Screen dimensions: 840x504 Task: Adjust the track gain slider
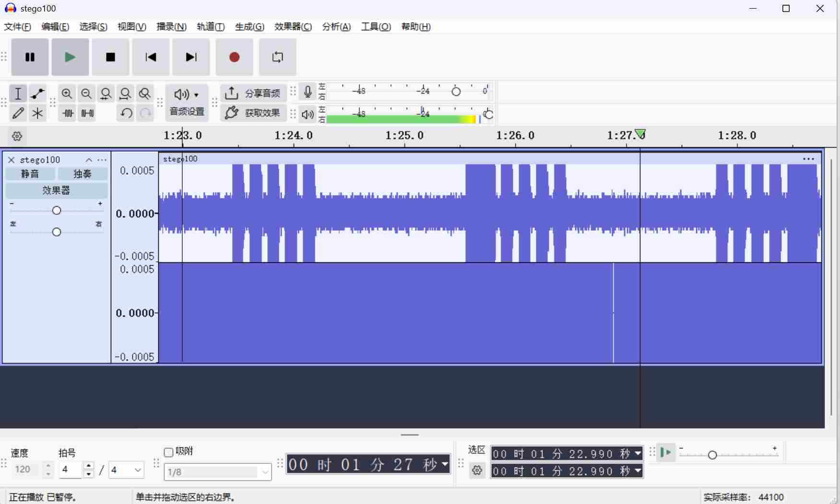pos(57,210)
